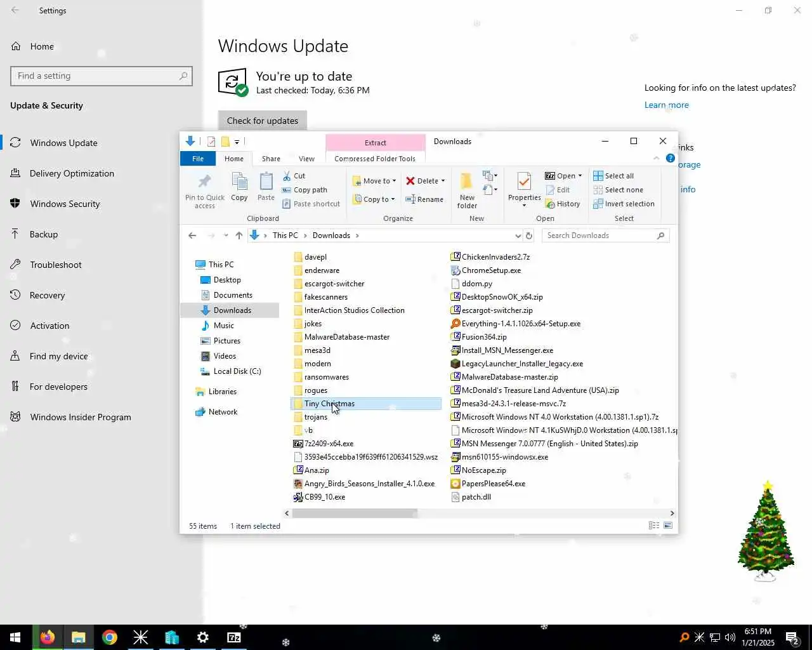Viewport: 812px width, 650px height.
Task: Select the ransomwares folder
Action: pos(327,377)
